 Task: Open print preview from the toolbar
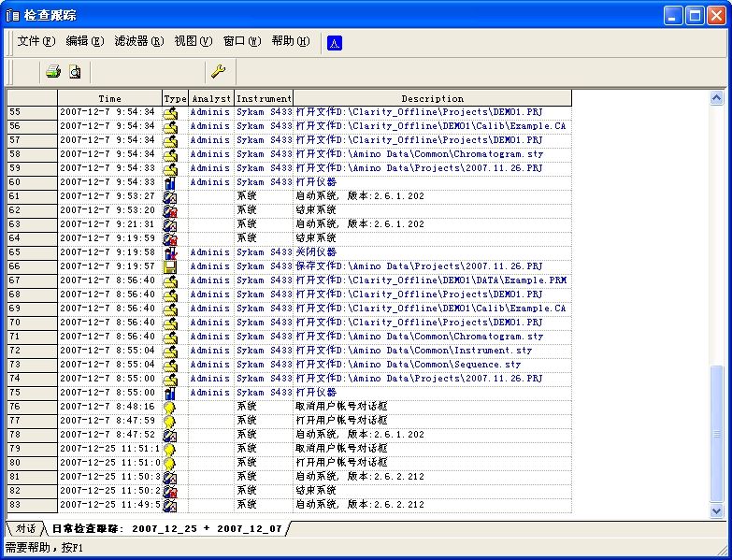[x=75, y=71]
